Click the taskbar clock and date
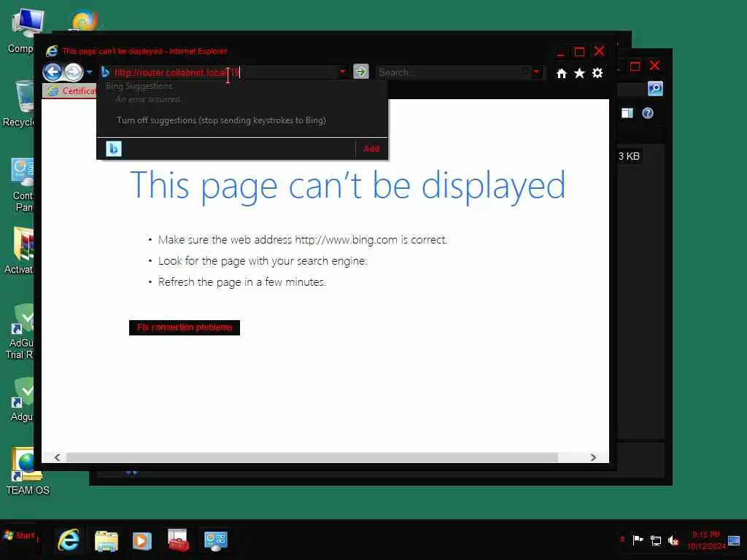747x560 pixels. pos(706,540)
